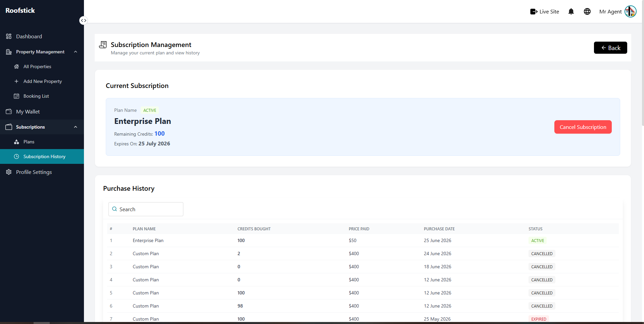Click the Mr Agent profile avatar
Screen dimensions: 644x324
pos(630,11)
